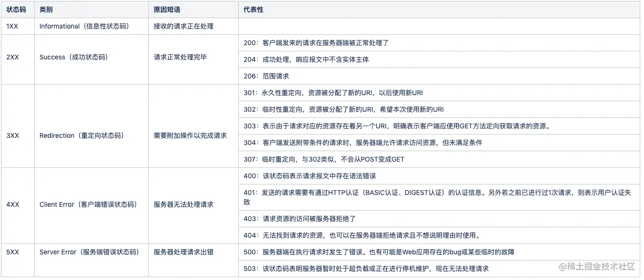Screen dimensions: 644x280
Task: Click the 服务器无法处理请求 phrase cell
Action: 194,206
